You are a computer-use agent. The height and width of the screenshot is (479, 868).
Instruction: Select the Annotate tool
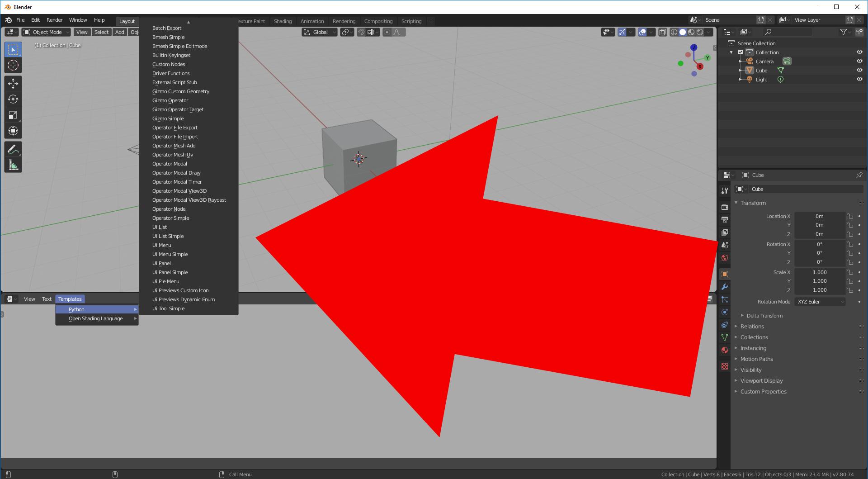13,149
